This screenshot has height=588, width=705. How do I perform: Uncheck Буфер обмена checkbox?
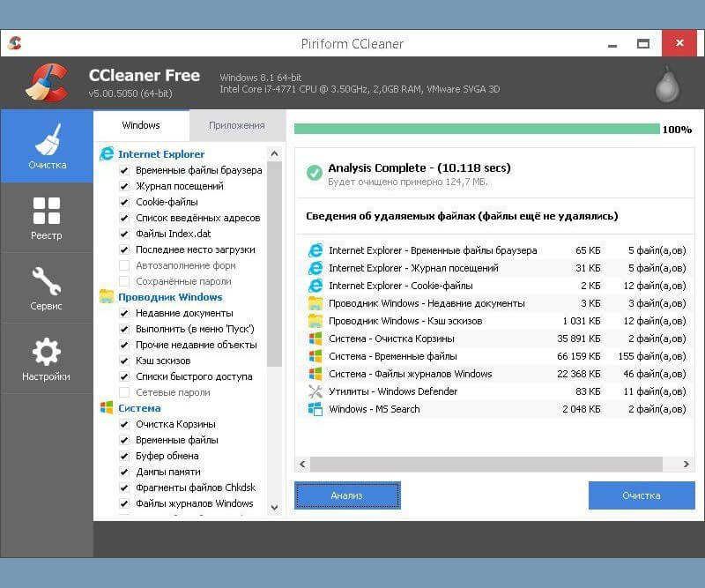(x=124, y=456)
